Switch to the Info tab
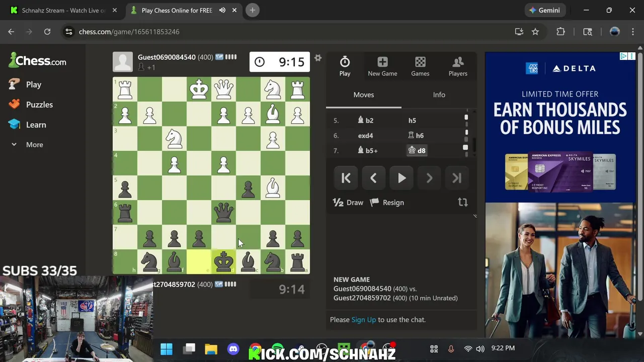This screenshot has height=362, width=644. pyautogui.click(x=439, y=95)
